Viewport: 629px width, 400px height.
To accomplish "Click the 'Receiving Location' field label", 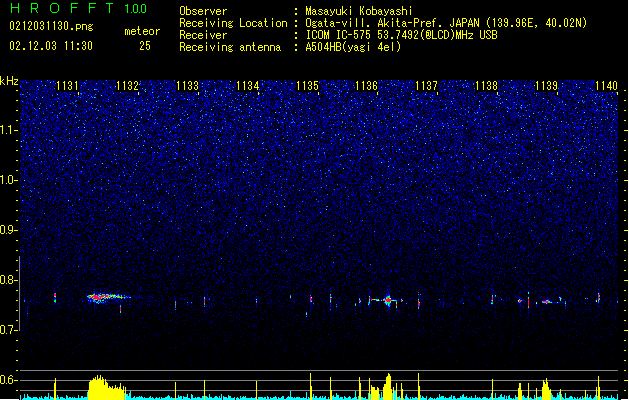I will pos(233,23).
